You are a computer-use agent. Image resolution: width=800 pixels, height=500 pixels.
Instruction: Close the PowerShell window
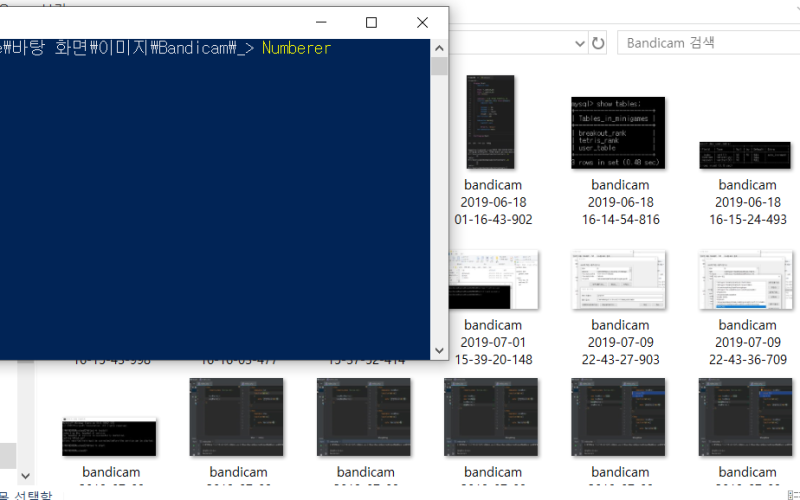click(422, 22)
